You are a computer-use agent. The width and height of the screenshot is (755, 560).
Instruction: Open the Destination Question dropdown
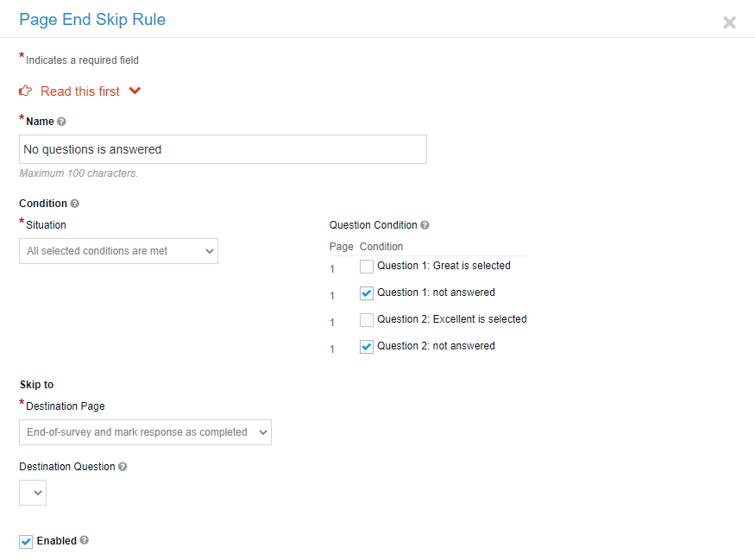pyautogui.click(x=33, y=493)
